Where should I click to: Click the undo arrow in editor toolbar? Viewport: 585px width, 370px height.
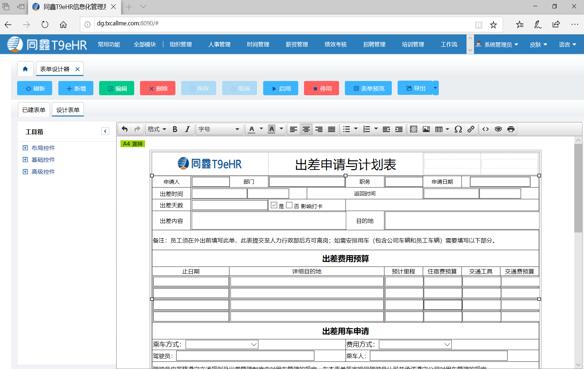(x=125, y=129)
